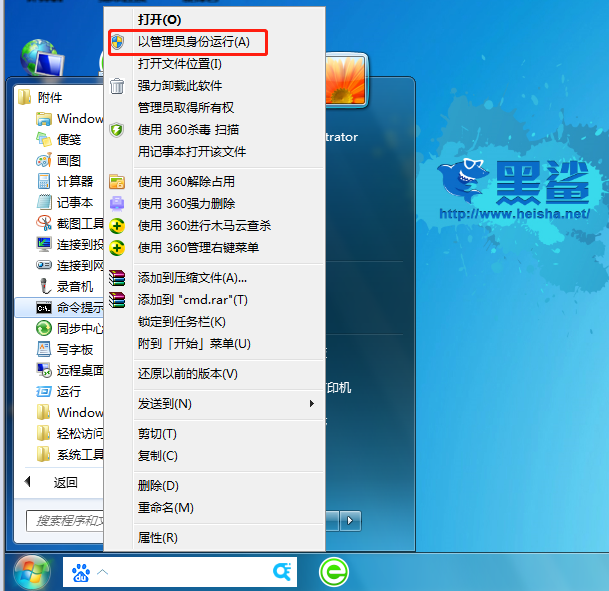The width and height of the screenshot is (609, 591).
Task: Choose 管理员取得所有权
Action: pyautogui.click(x=214, y=108)
